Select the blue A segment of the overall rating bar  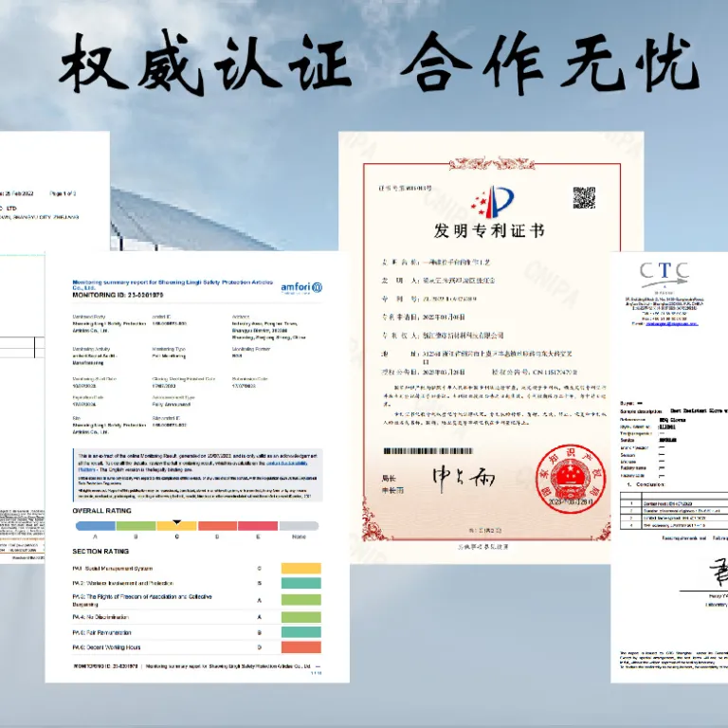[x=96, y=525]
